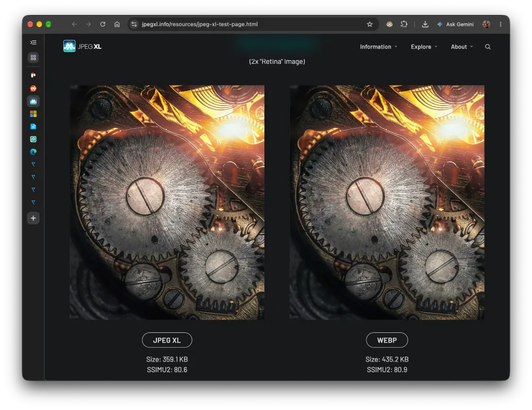This screenshot has height=410, width=532.
Task: Bookmark this page with the star
Action: tap(370, 24)
